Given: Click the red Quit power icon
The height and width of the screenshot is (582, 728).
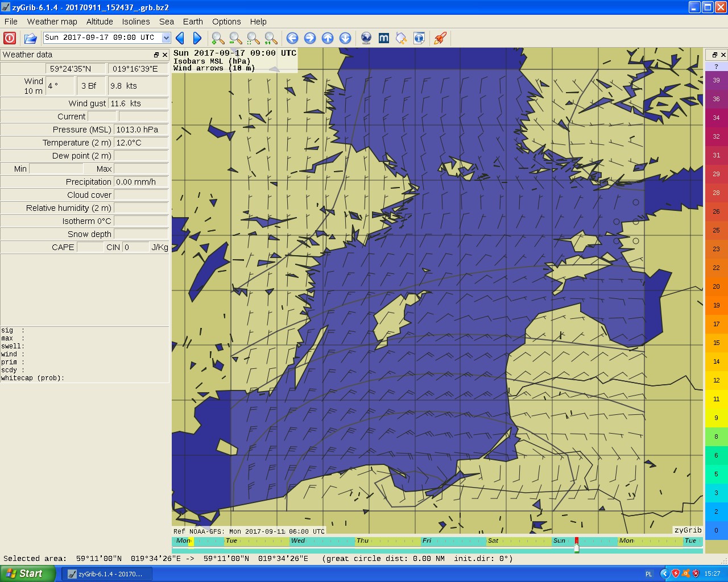Looking at the screenshot, I should coord(10,38).
